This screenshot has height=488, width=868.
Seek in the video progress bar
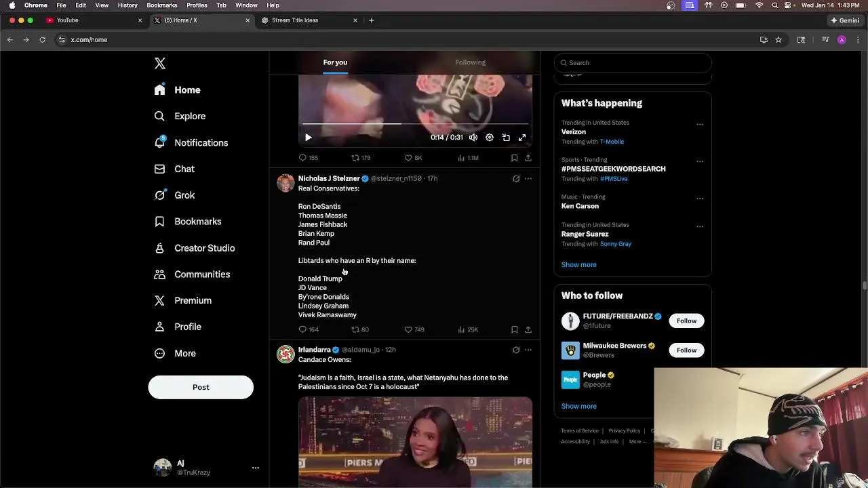pos(415,123)
